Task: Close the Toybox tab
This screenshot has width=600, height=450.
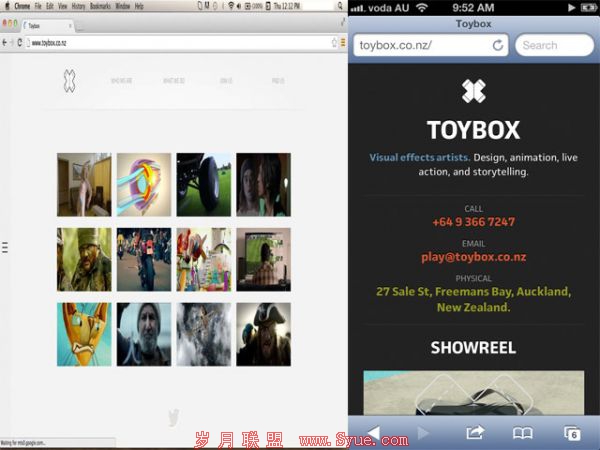Action: tap(70, 26)
